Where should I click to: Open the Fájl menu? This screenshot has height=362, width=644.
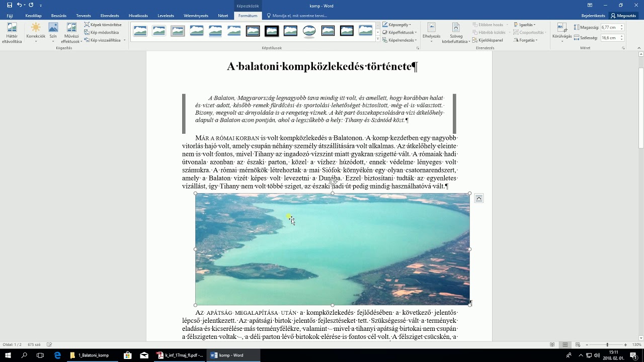click(x=10, y=16)
